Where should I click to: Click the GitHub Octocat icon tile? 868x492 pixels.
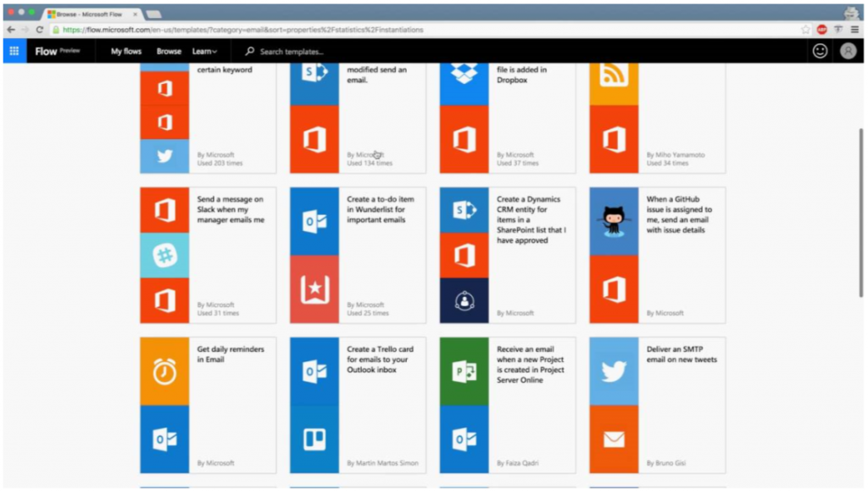pos(614,221)
